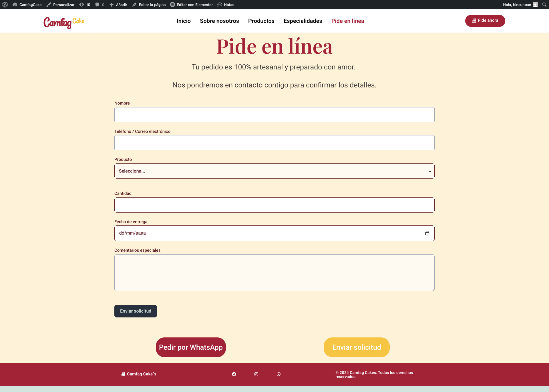Viewport: 549px width, 392px height.
Task: Open WhatsApp icon in footer
Action: tap(279, 374)
